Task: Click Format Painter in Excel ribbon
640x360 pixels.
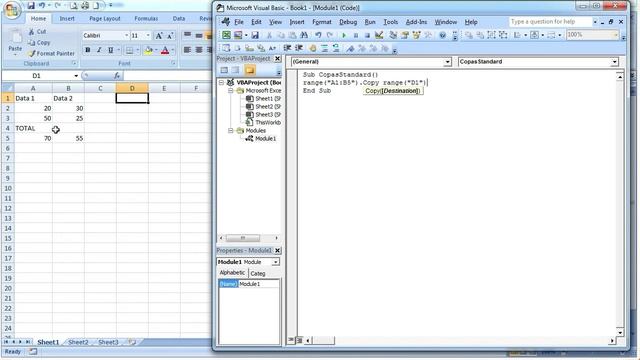Action: [51, 53]
